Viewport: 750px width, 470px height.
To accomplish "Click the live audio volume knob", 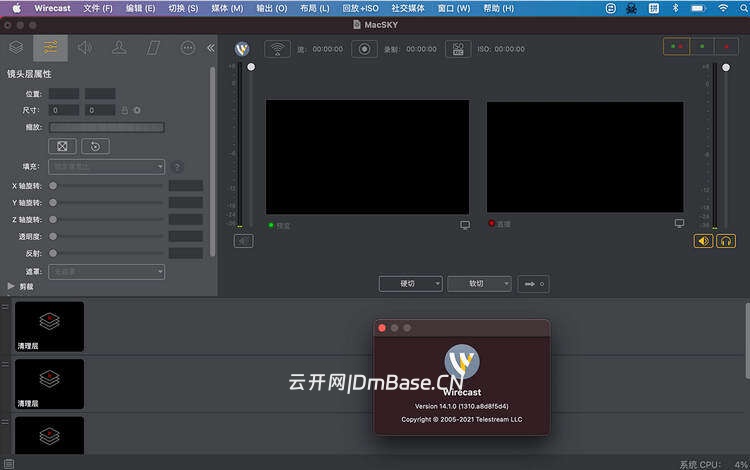I will coord(726,67).
